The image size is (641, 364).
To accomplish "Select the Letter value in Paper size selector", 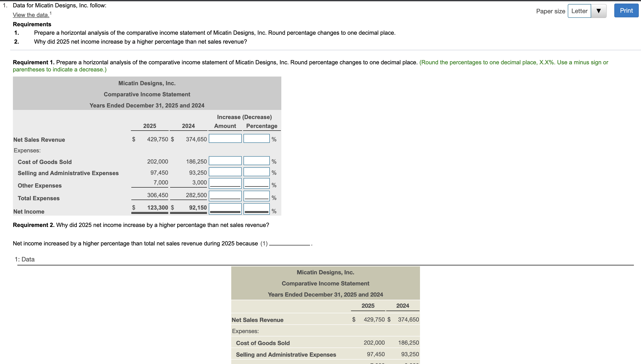I will click(x=579, y=11).
